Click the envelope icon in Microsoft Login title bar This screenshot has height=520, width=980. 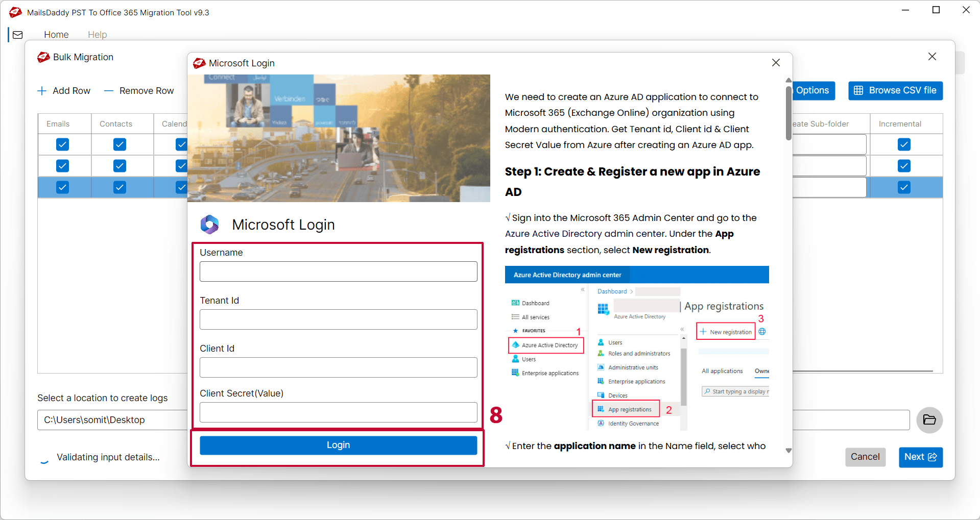pyautogui.click(x=199, y=63)
